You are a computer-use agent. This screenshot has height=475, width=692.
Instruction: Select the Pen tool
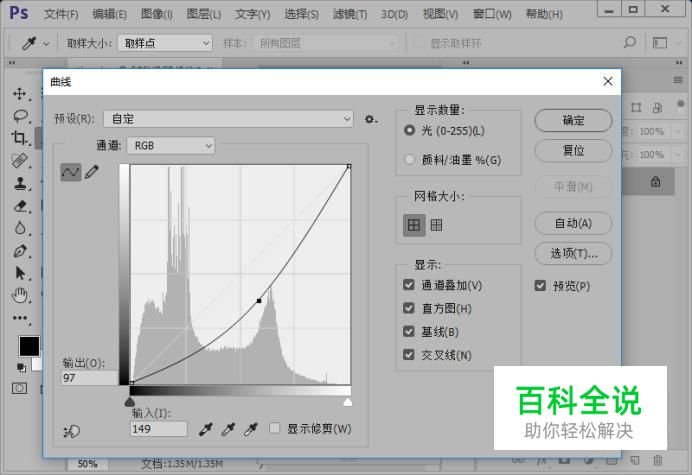(x=20, y=251)
